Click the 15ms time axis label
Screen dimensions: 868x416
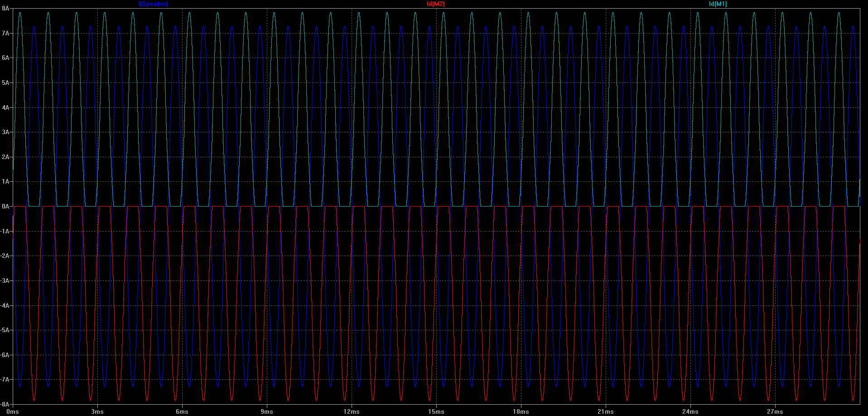coord(436,412)
